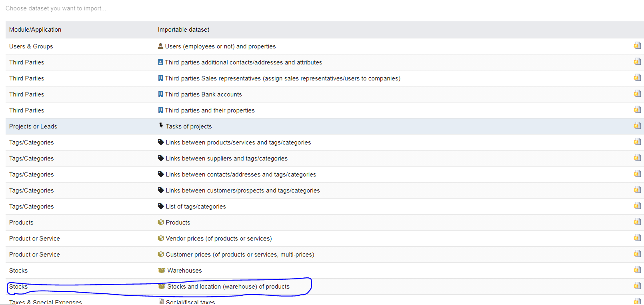Click the Module/Application column header
Screen dimensions: 644x305
click(x=35, y=30)
